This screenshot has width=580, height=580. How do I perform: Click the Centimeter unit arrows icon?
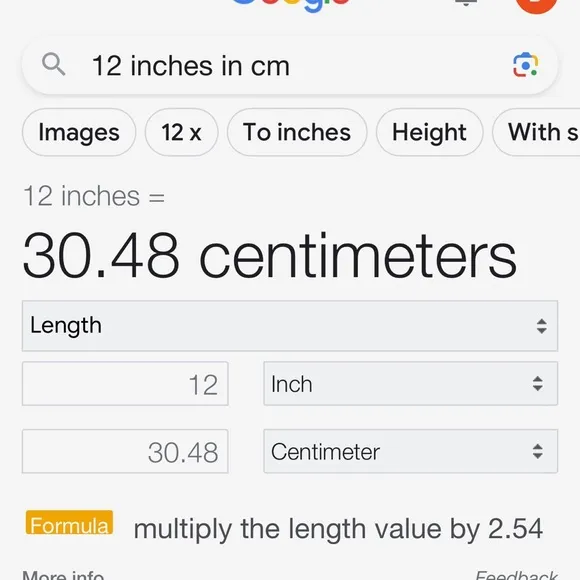pyautogui.click(x=537, y=451)
